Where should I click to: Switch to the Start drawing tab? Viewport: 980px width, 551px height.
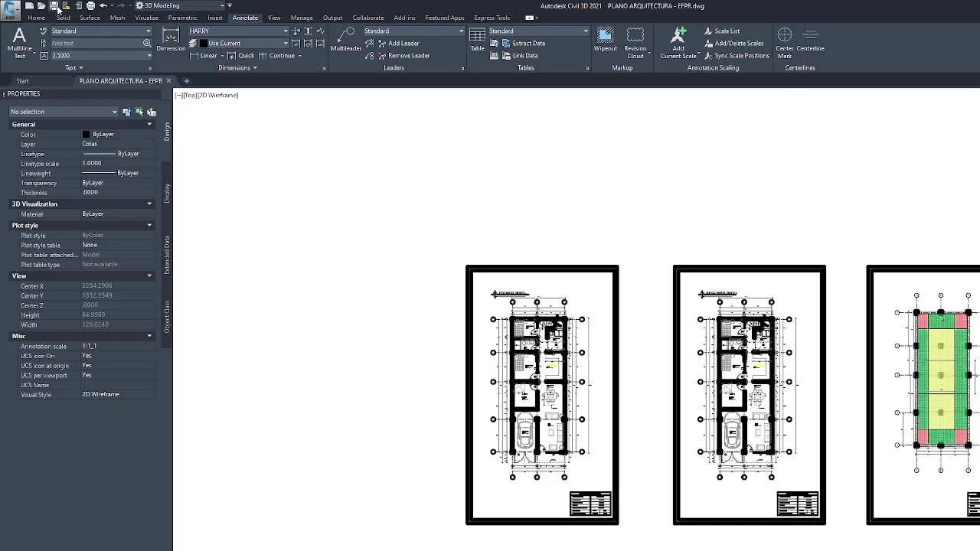(x=22, y=81)
